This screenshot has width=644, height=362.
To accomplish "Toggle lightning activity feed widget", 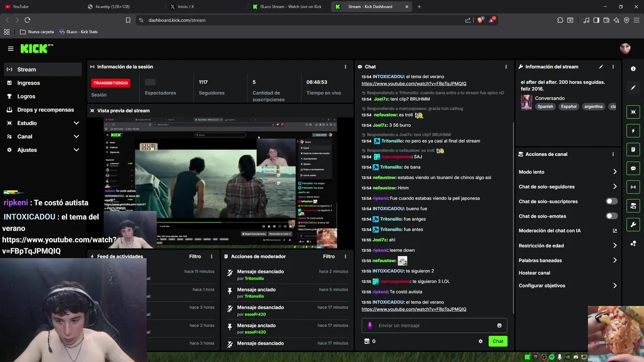I will click(633, 131).
